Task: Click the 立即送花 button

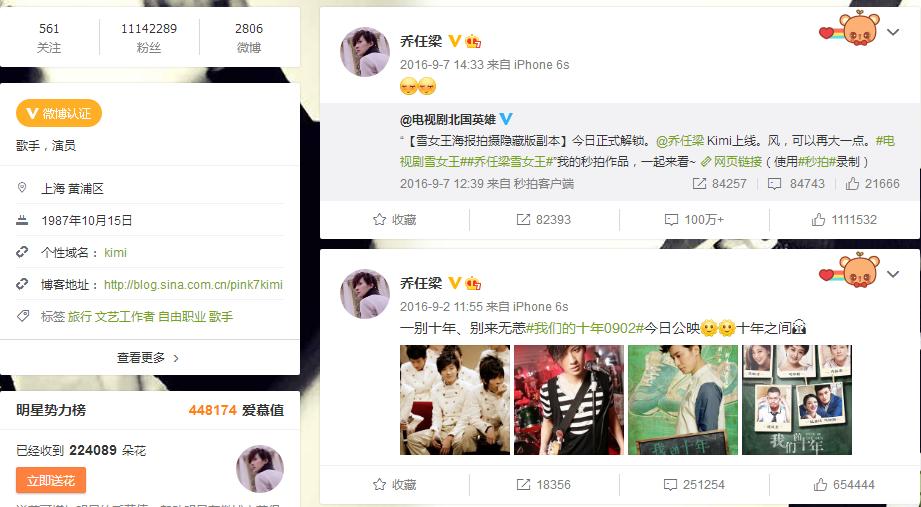Action: click(51, 481)
